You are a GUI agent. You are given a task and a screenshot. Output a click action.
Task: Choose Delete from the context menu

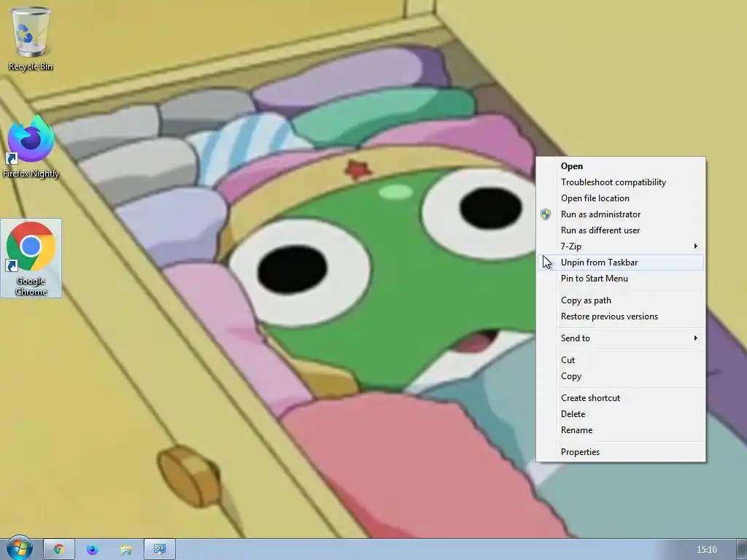[x=621, y=414]
